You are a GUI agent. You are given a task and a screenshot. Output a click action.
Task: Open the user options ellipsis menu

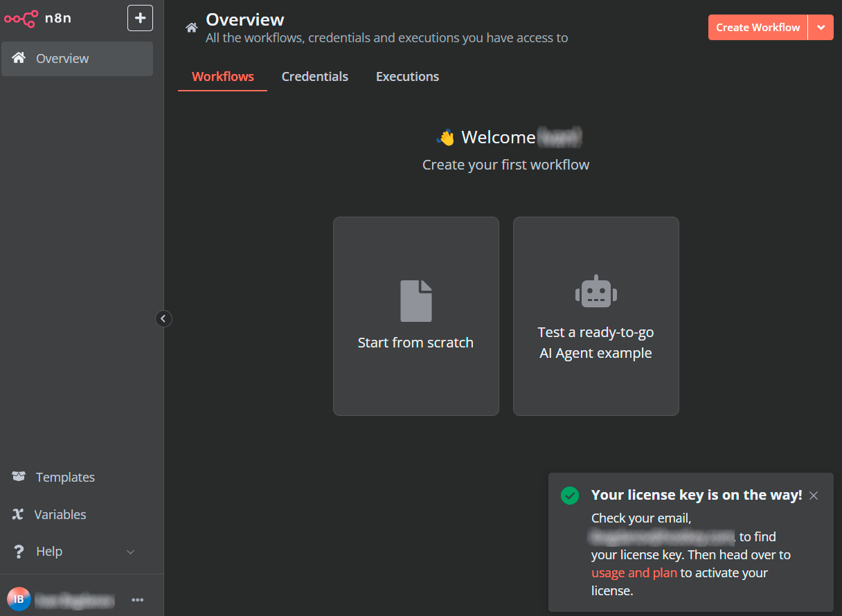click(137, 600)
